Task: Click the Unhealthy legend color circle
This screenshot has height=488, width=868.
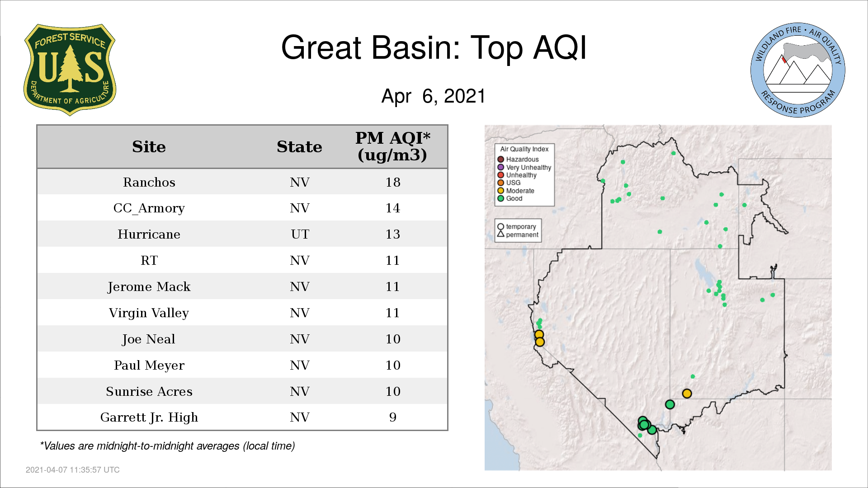Action: pyautogui.click(x=500, y=175)
